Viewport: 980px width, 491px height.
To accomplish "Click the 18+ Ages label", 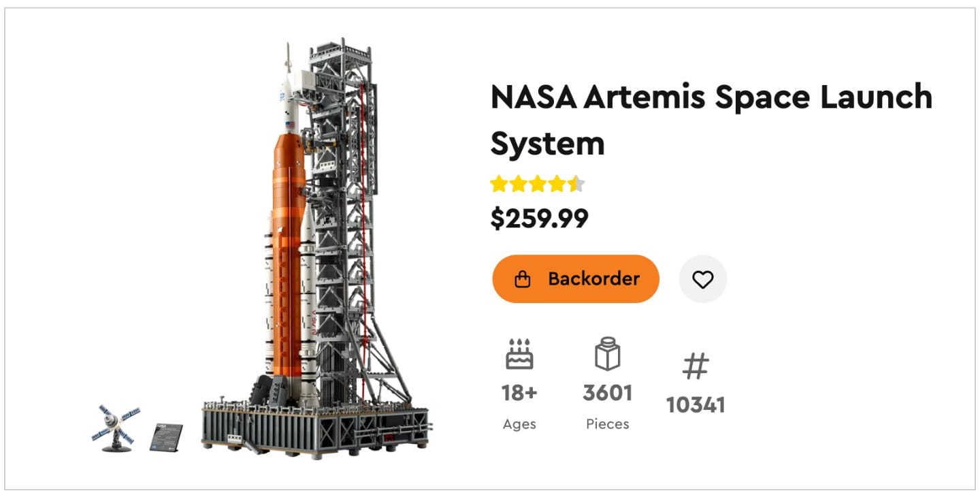I will pyautogui.click(x=520, y=392).
